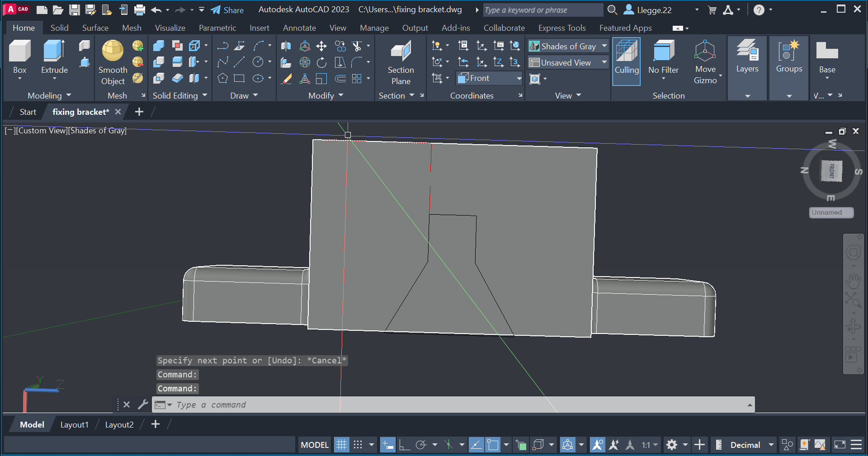Toggle annotation visibility in status bar
Viewport: 868px width, 456px height.
point(597,445)
